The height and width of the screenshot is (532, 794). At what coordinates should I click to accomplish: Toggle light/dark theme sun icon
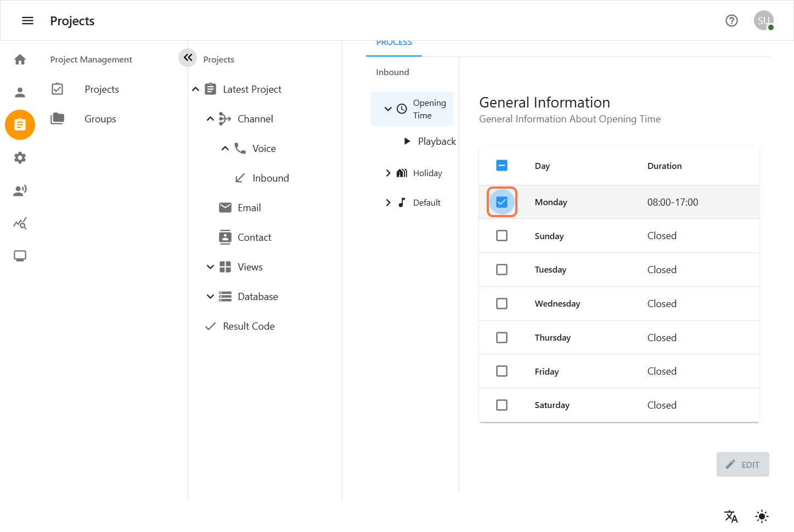(x=762, y=516)
